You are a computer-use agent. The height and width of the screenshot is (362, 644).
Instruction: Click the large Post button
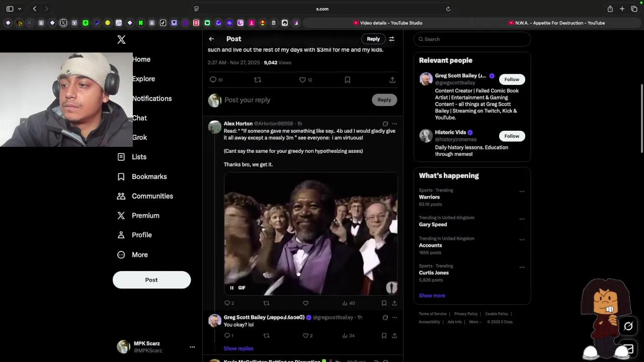(151, 280)
